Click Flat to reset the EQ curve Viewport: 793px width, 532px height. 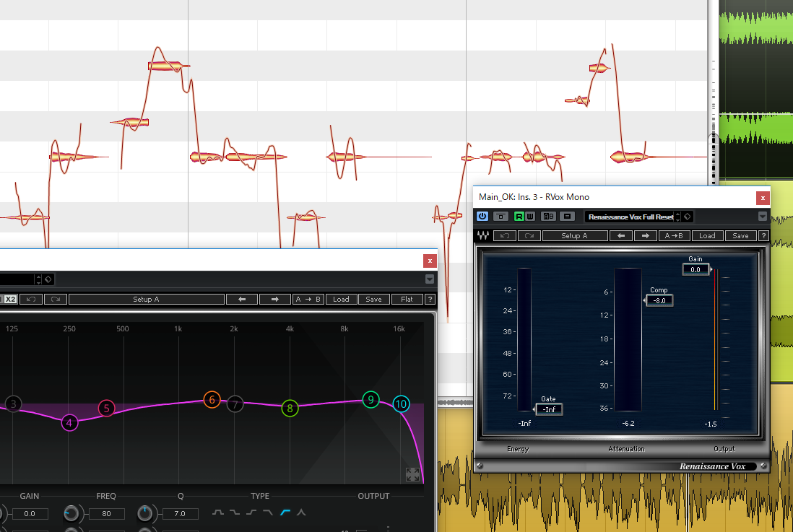click(407, 300)
